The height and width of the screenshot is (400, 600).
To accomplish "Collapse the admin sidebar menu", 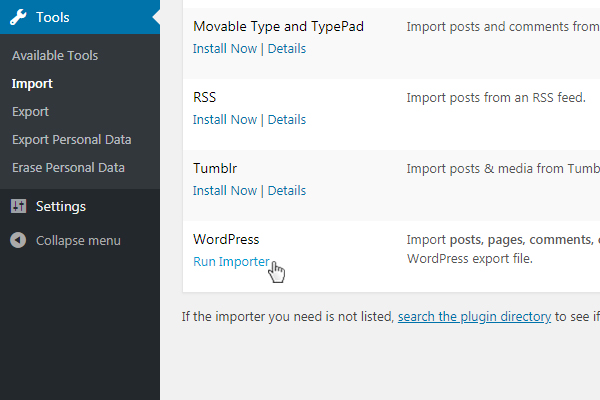I will 80,240.
